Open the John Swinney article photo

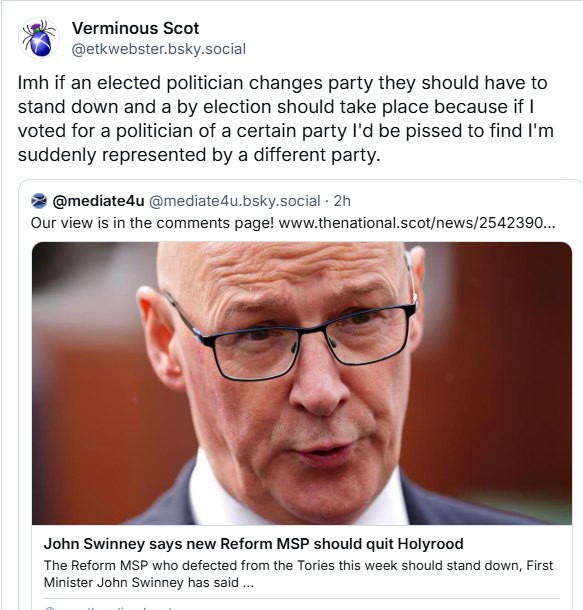302,383
